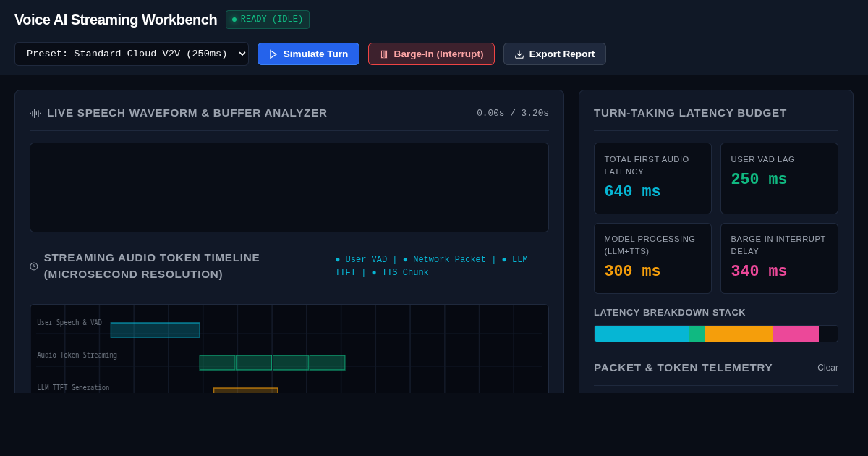Click the Clear telemetry link
The height and width of the screenshot is (456, 868).
(x=827, y=368)
